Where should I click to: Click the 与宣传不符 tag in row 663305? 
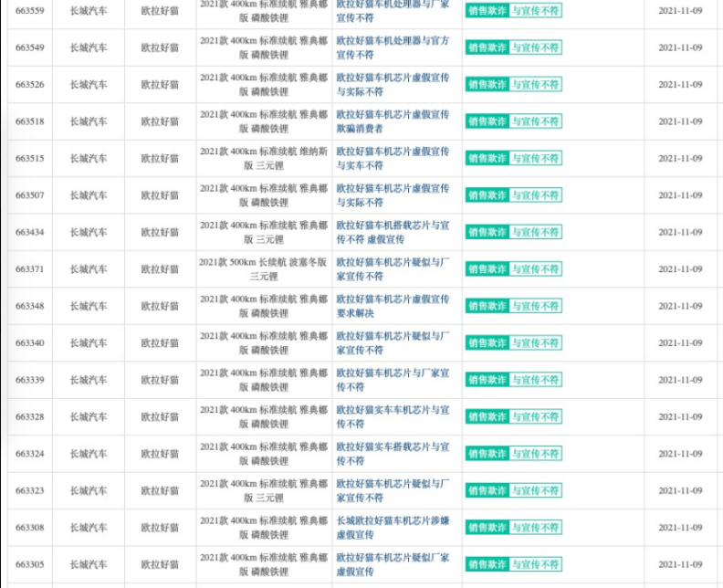(x=535, y=564)
